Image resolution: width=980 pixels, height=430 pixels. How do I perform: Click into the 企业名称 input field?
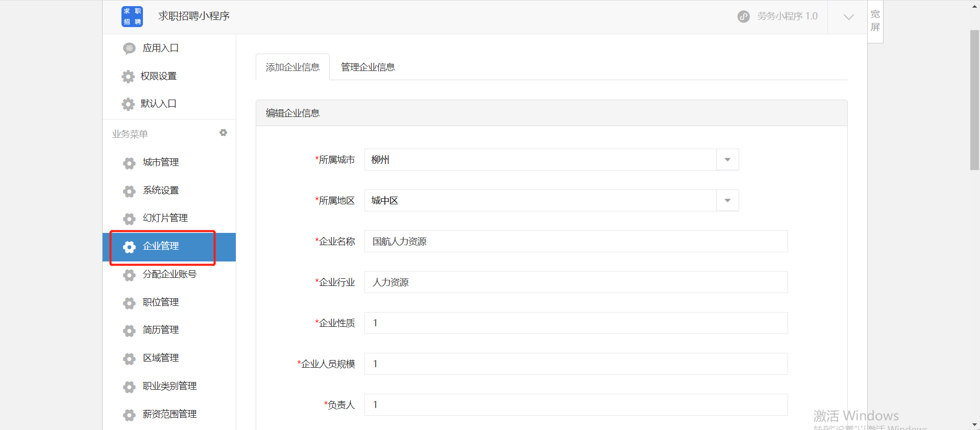click(576, 242)
